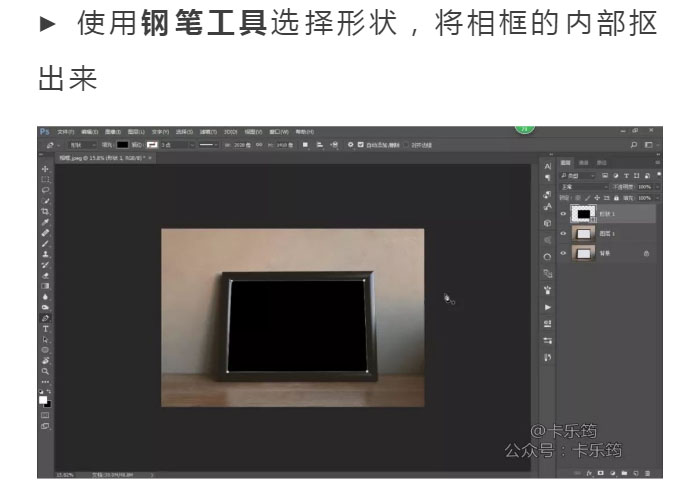The width and height of the screenshot is (700, 487).
Task: Select the Type tool
Action: click(x=45, y=329)
